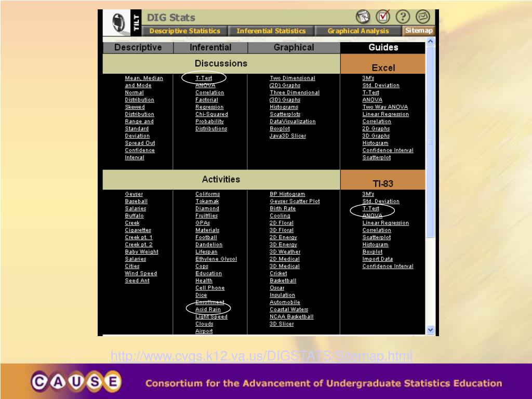Open the Ethylene Glycol activity link
The width and height of the screenshot is (532, 399).
[x=216, y=259]
